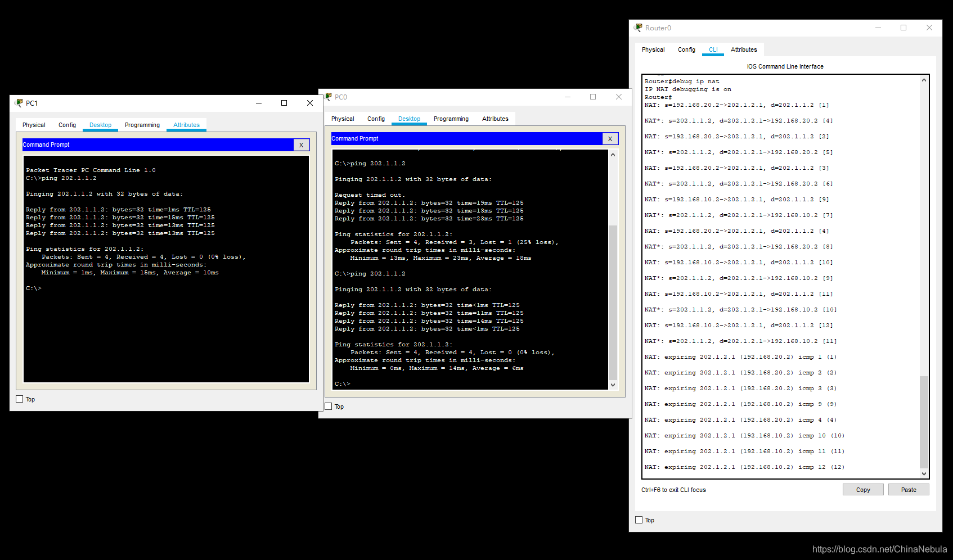Minimize the PC0 window
The width and height of the screenshot is (953, 560).
click(568, 97)
